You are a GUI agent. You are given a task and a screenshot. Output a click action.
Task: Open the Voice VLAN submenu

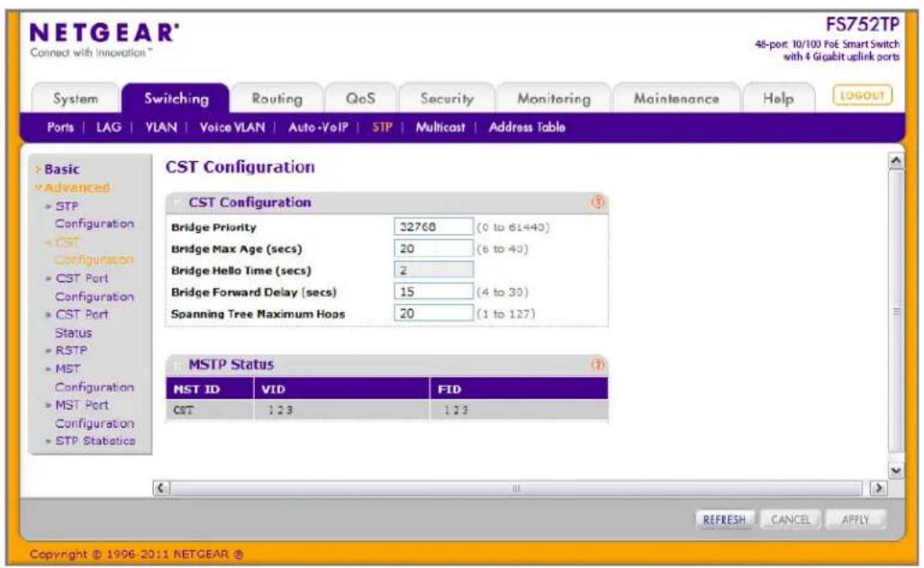tap(232, 127)
